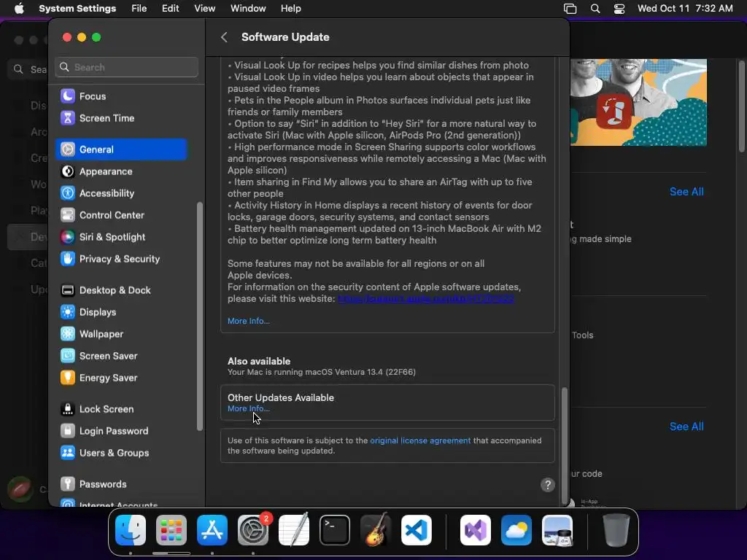Click the App Store featured banner image
Viewport: 747px width, 560px height.
point(638,102)
